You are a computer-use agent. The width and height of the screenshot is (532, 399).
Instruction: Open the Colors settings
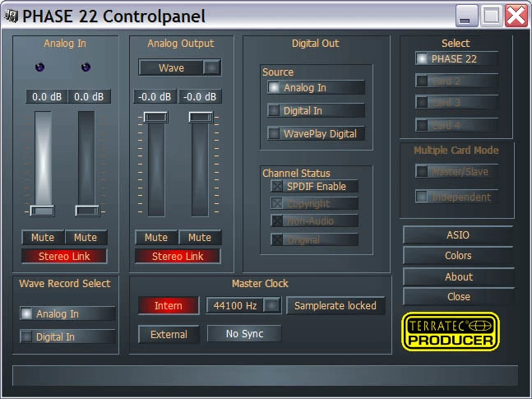pyautogui.click(x=457, y=255)
